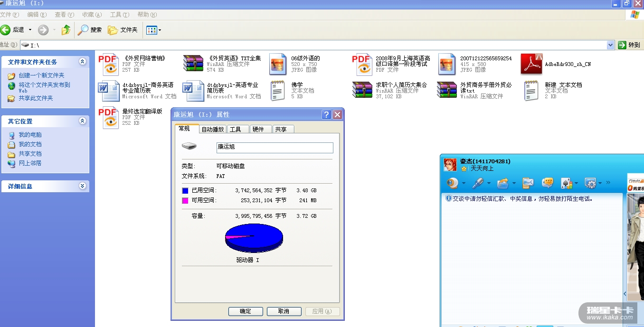
Task: Open the microphone options dropdown arrow
Action: point(489,183)
